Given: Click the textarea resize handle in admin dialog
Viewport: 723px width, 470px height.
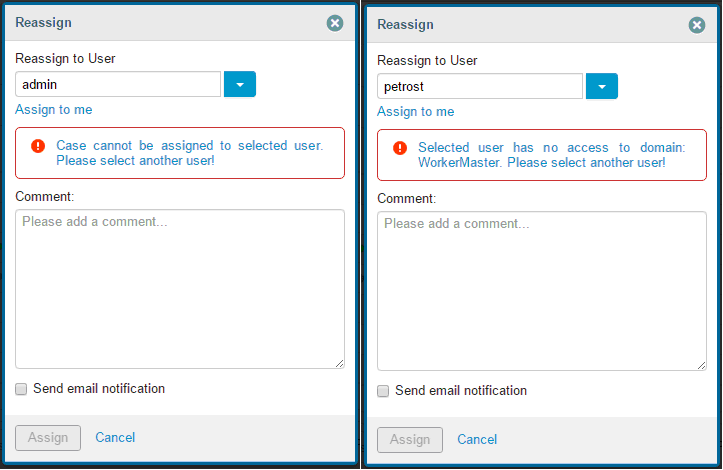Looking at the screenshot, I should [x=339, y=363].
